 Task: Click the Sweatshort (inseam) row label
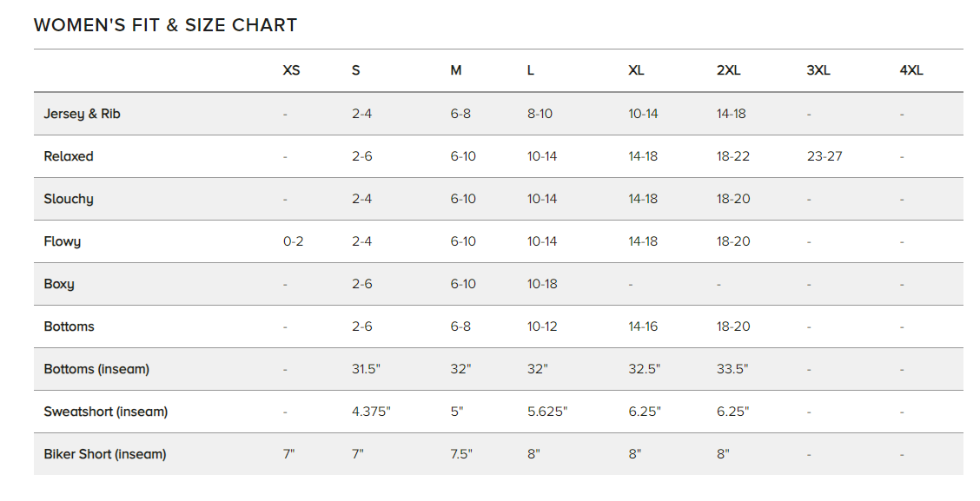point(106,412)
